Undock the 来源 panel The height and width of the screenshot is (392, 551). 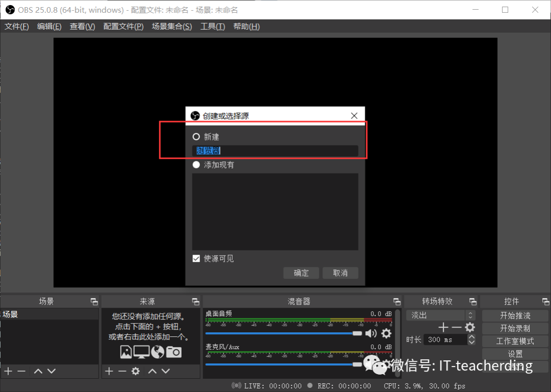(195, 301)
